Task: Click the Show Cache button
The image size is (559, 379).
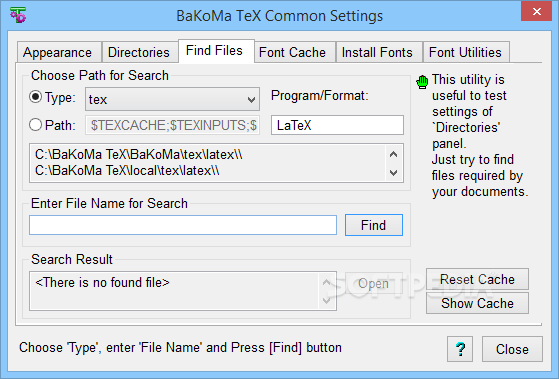Action: click(x=477, y=303)
